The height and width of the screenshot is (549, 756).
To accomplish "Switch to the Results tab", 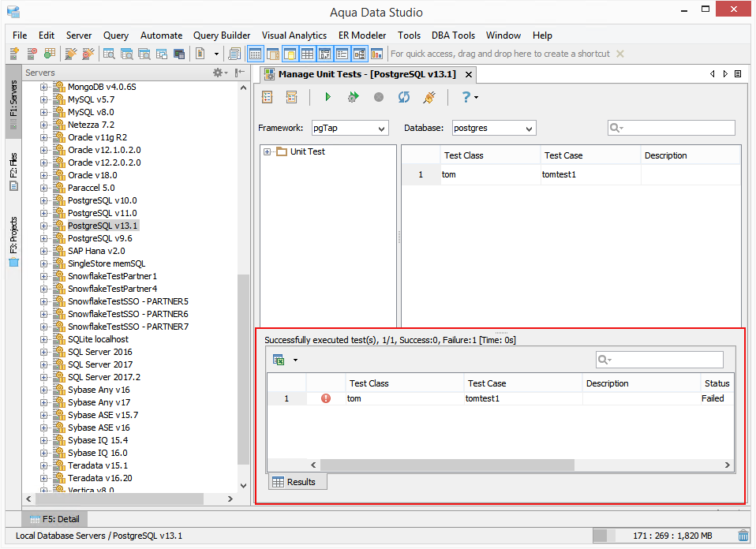I will click(x=297, y=482).
